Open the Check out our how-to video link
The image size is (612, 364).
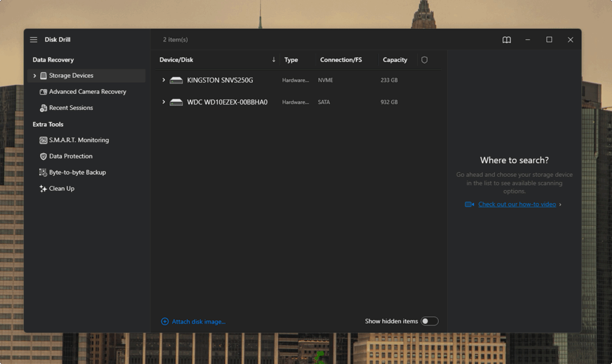pos(517,204)
